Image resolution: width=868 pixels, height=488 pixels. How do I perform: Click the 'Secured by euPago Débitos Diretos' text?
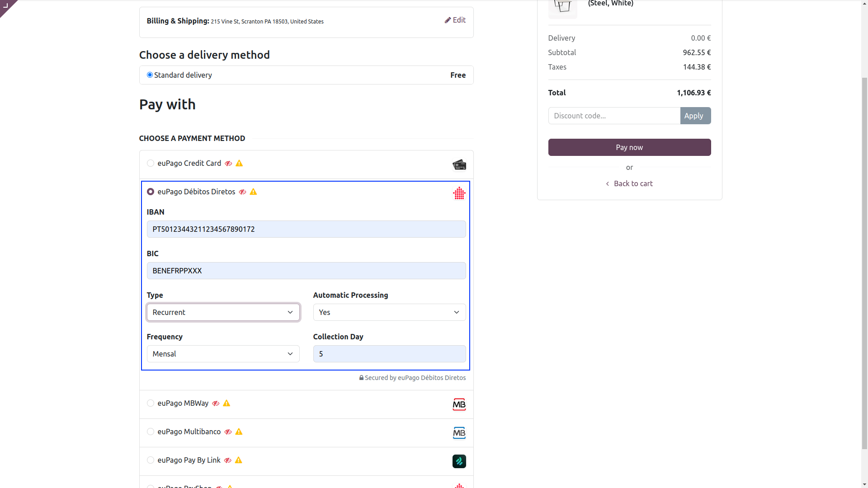click(x=415, y=378)
